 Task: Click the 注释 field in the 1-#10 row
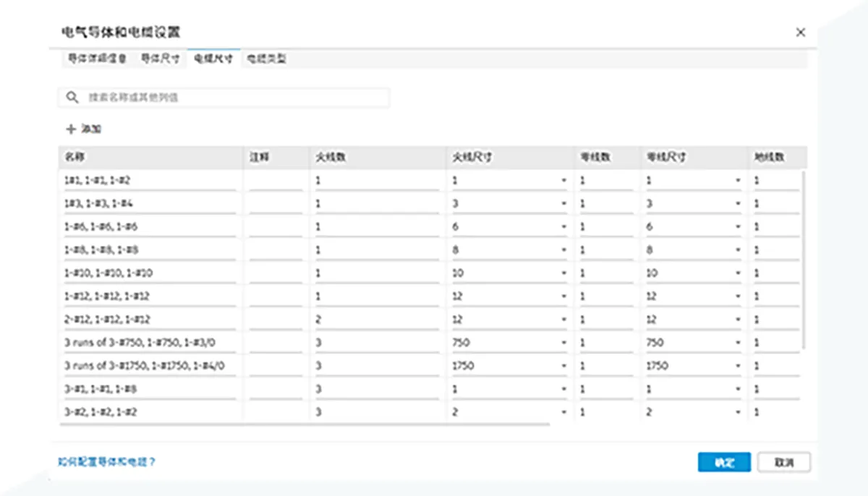(275, 273)
